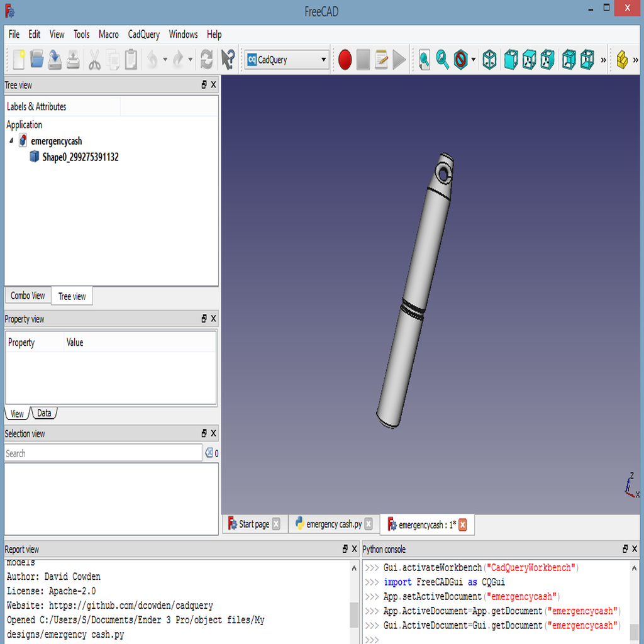This screenshot has width=644, height=644.
Task: Set the Front view cube icon
Action: [511, 60]
